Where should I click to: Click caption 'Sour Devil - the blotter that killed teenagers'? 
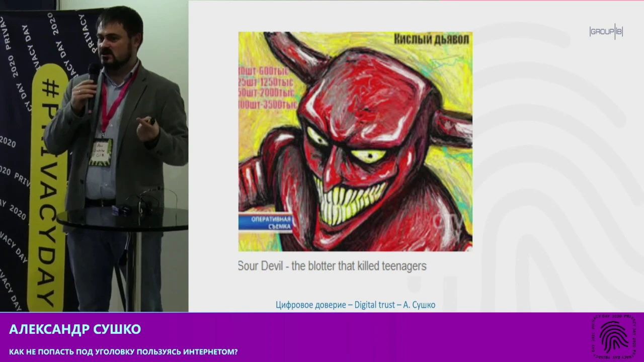coord(332,266)
